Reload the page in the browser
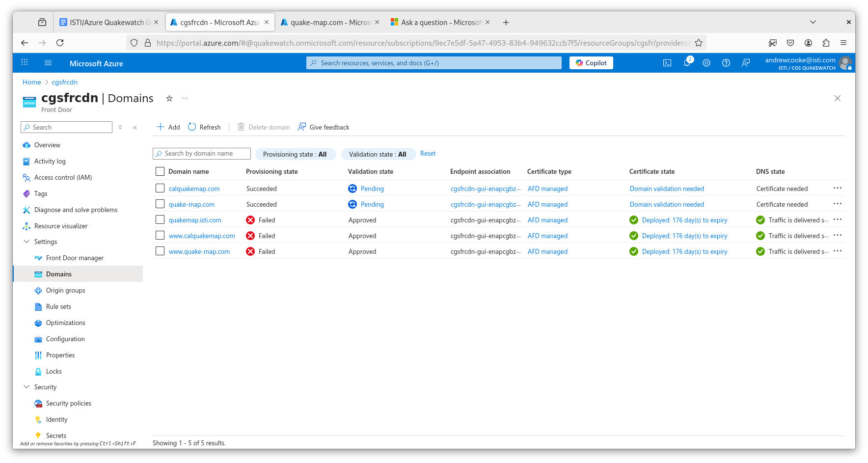 [x=60, y=43]
